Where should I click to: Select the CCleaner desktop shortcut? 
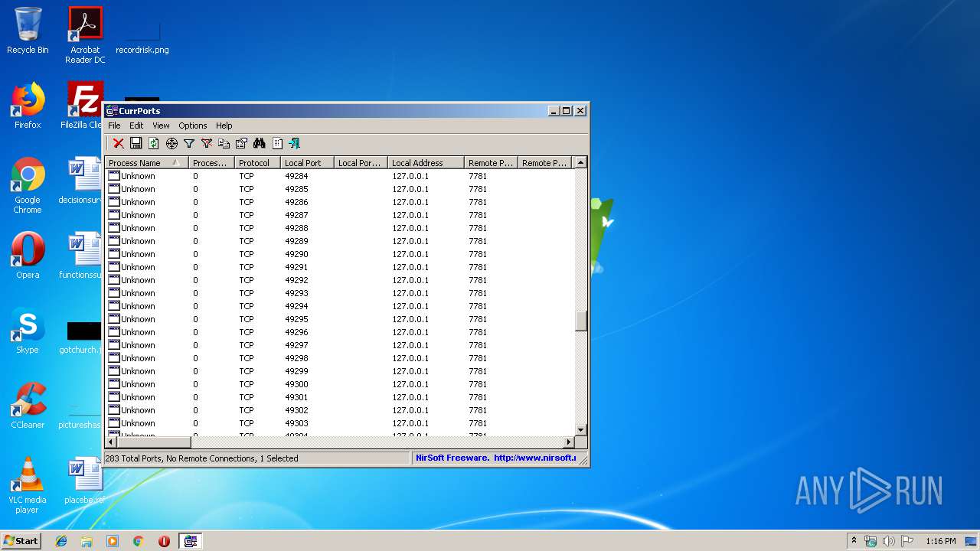tap(28, 406)
